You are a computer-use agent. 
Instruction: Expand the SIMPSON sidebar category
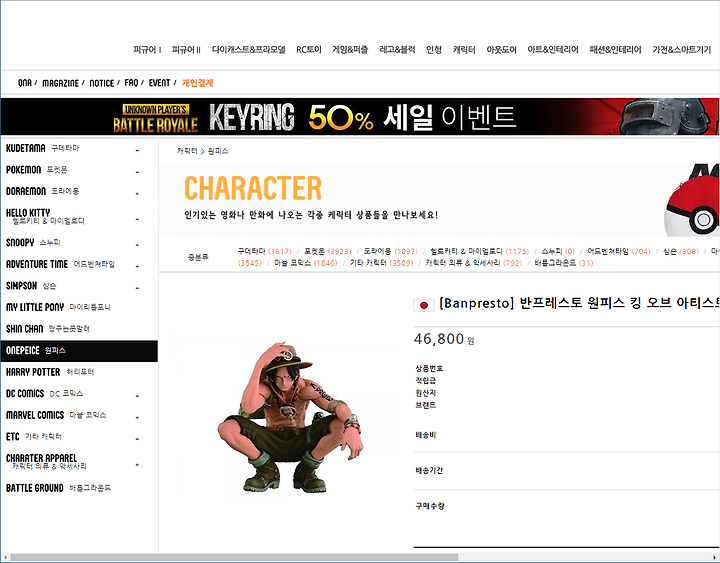coord(137,287)
